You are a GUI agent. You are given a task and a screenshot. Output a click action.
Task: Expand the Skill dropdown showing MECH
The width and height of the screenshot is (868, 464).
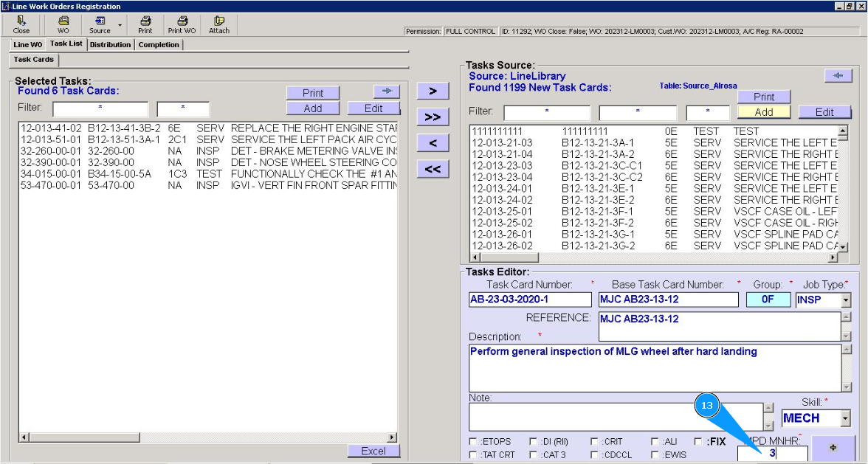pos(845,419)
